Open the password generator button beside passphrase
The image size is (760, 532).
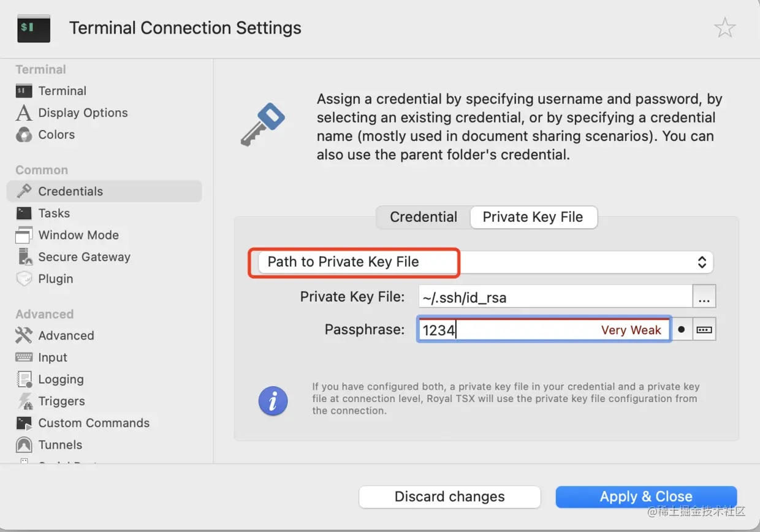[704, 330]
